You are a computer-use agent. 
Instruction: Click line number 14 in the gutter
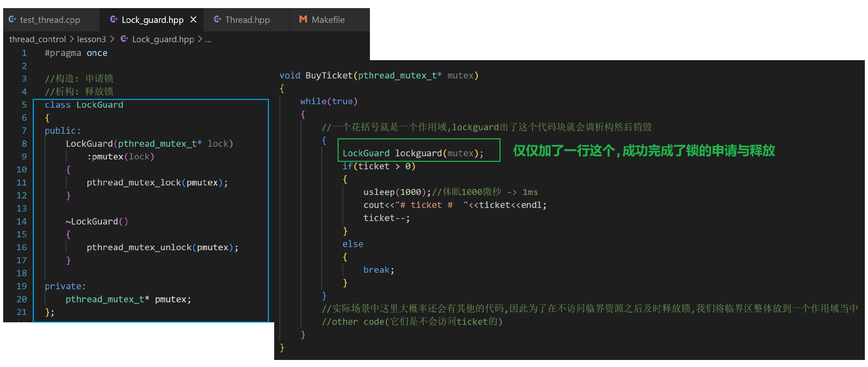(x=21, y=221)
